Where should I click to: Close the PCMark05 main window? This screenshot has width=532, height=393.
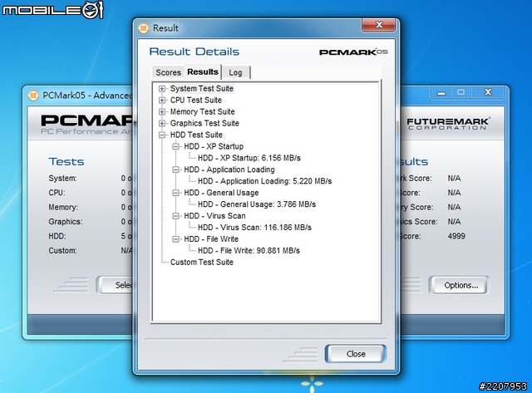click(488, 92)
